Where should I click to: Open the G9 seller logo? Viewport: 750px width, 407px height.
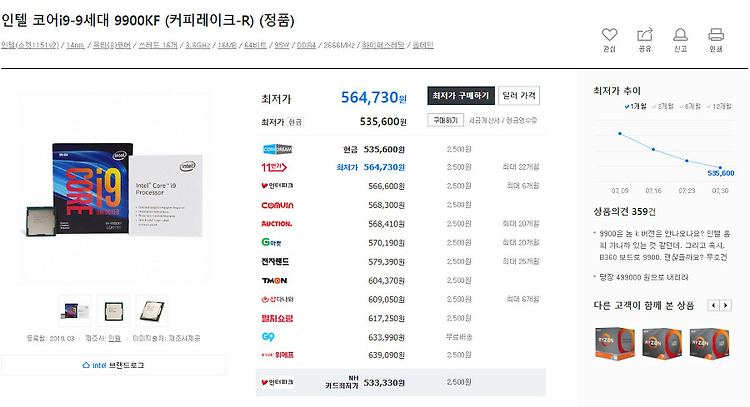tap(268, 337)
